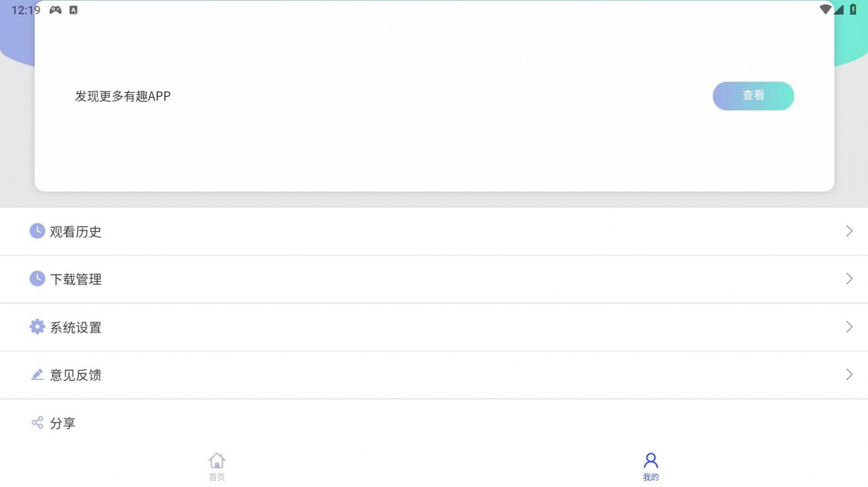Click the pencil icon for 意见反馈
The height and width of the screenshot is (487, 868).
[x=37, y=374]
